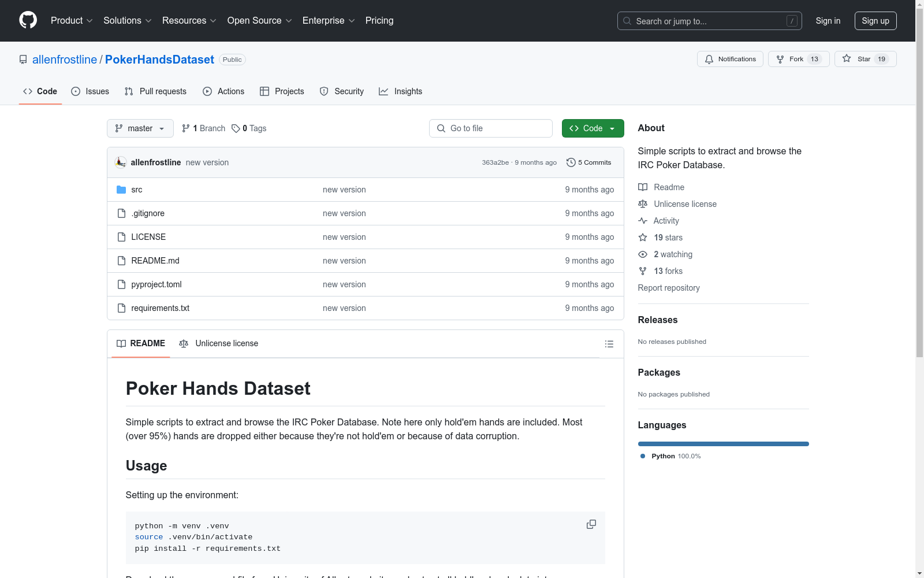This screenshot has width=924, height=578.
Task: Expand the Open Source menu
Action: click(260, 20)
